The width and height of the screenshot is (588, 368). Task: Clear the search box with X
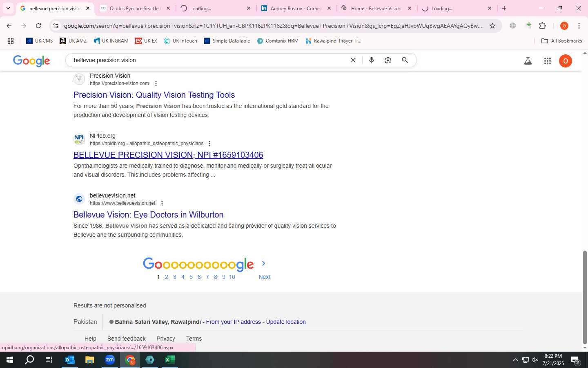pyautogui.click(x=353, y=60)
